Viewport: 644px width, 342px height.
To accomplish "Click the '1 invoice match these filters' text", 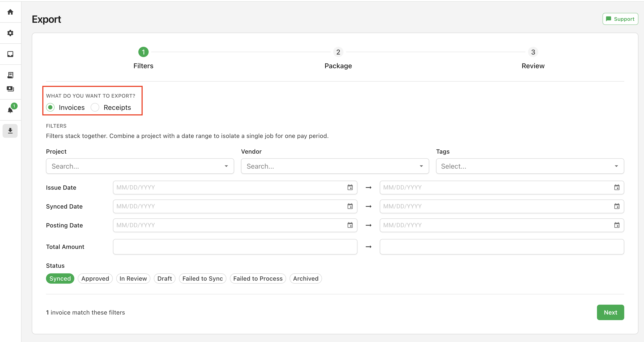I will pos(85,312).
